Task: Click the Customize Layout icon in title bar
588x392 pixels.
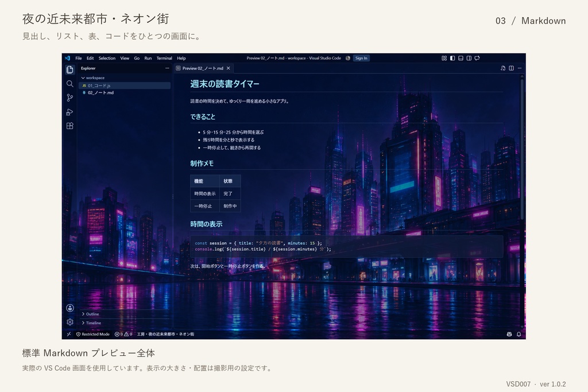Action: click(444, 58)
